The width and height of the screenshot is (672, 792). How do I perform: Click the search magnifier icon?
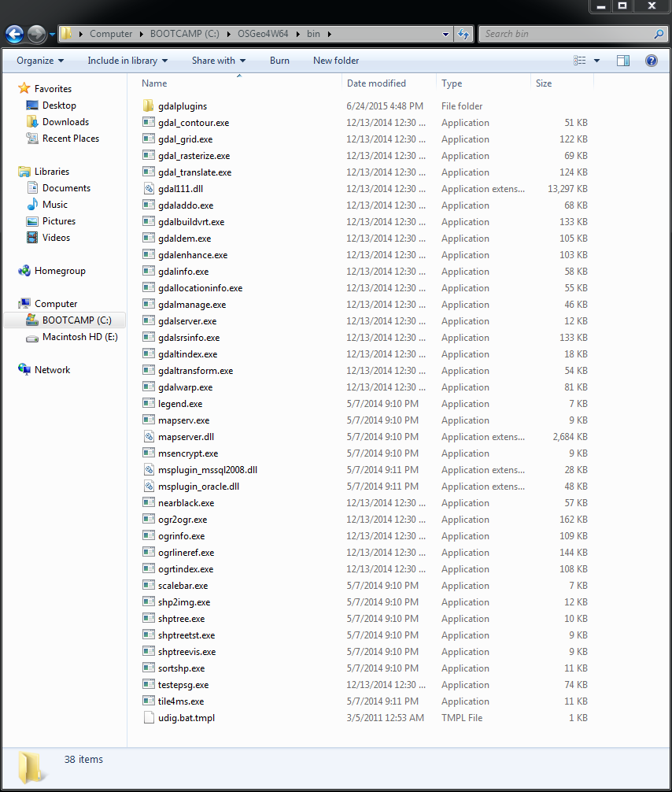(x=659, y=34)
